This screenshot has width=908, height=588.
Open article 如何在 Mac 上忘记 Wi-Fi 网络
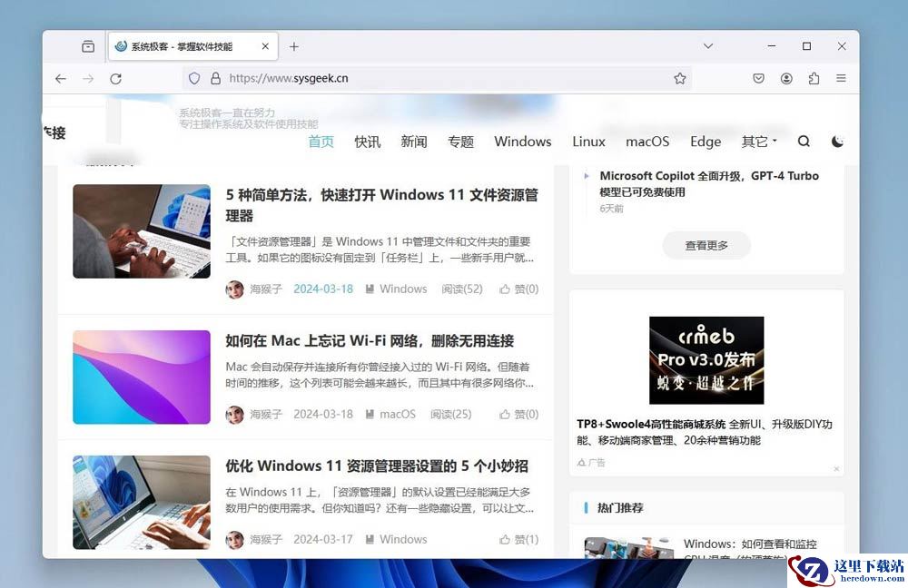[370, 341]
